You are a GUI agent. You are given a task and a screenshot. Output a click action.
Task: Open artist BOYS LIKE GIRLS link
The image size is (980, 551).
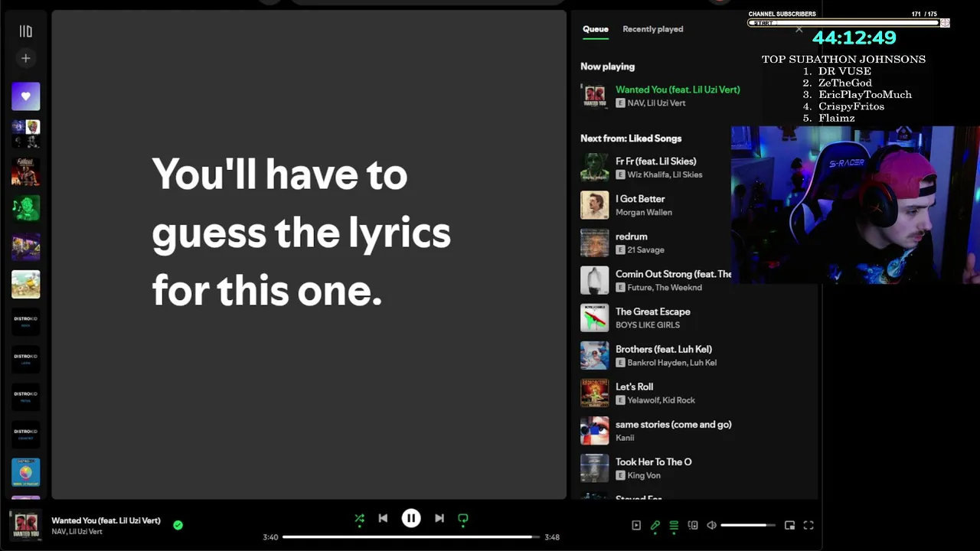648,324
